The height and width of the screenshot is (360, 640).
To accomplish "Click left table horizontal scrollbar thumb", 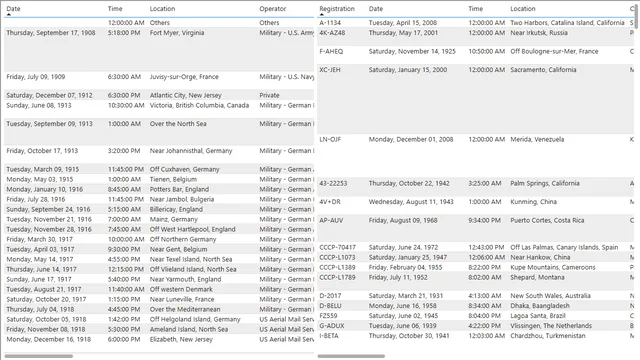I will 38,356.
